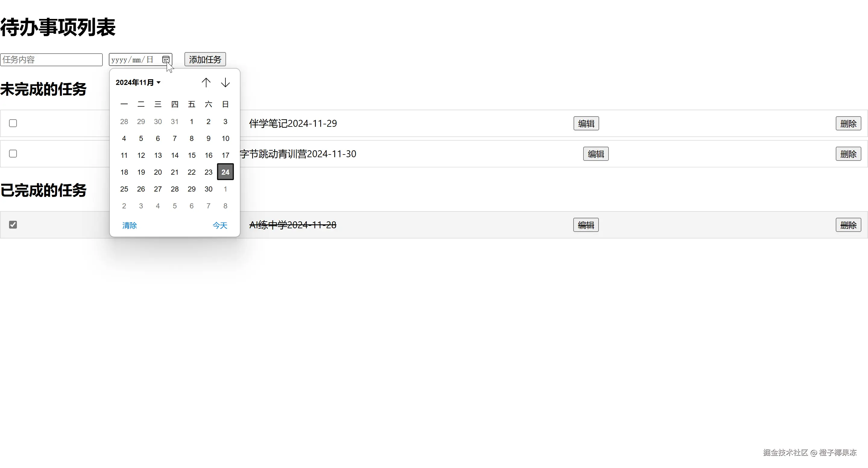This screenshot has height=468, width=868.
Task: Click inside the 任务内容 text input
Action: point(51,60)
